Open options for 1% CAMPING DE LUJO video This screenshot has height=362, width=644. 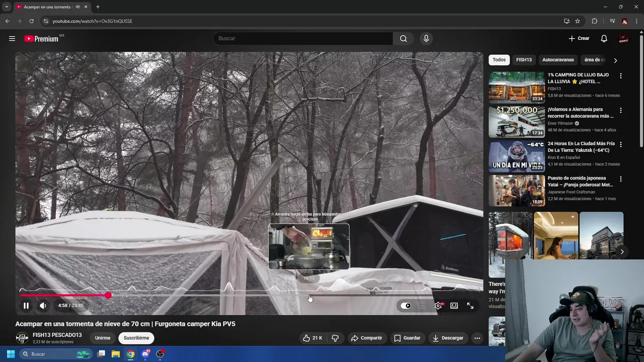620,76
